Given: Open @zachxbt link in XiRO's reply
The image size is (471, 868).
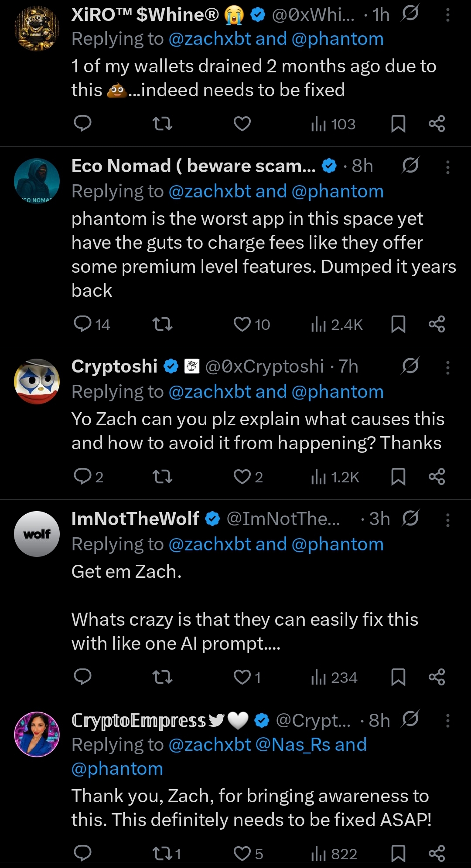Looking at the screenshot, I should (x=209, y=39).
